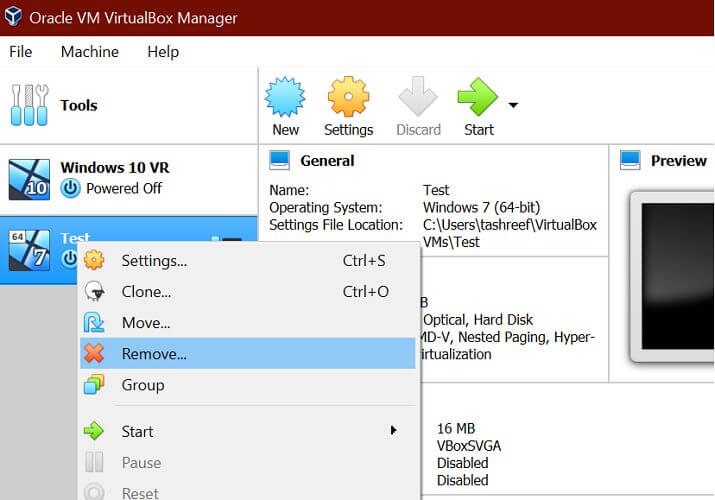The width and height of the screenshot is (715, 500).
Task: Expand the Start button dropdown arrow
Action: click(x=513, y=104)
